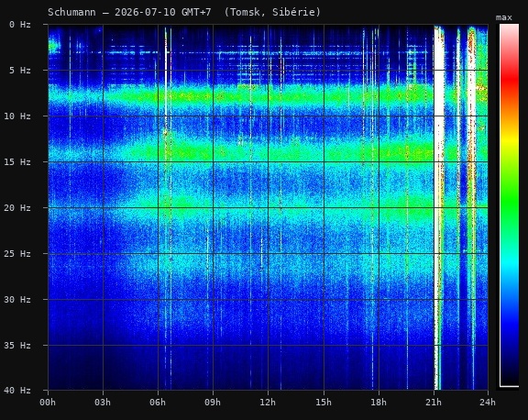Click the 06h time axis label
The height and width of the screenshot is (420, 528).
158,403
